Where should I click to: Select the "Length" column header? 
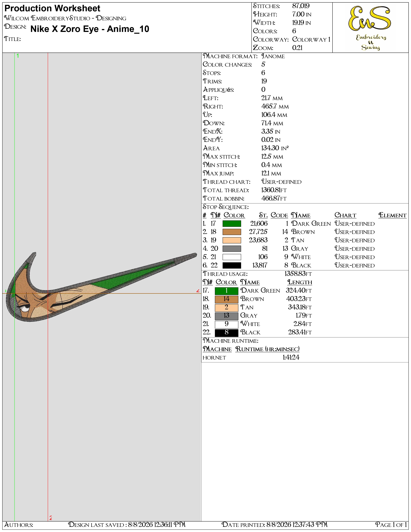point(300,282)
